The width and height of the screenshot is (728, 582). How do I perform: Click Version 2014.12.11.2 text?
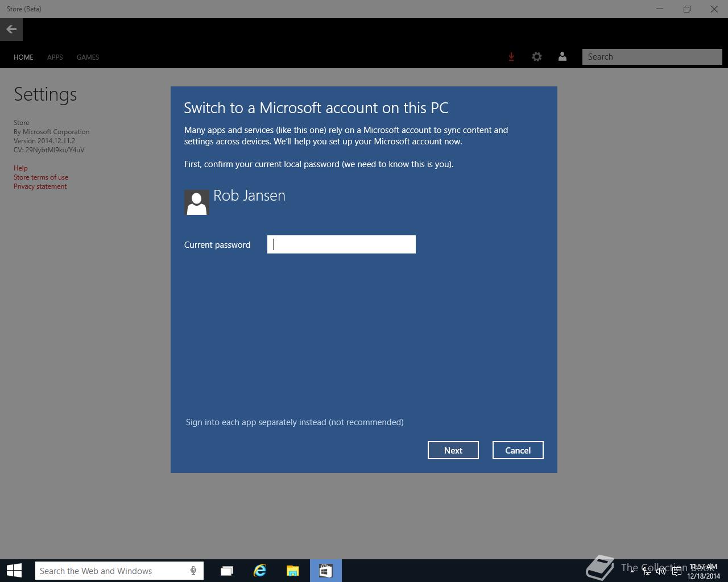coord(44,141)
